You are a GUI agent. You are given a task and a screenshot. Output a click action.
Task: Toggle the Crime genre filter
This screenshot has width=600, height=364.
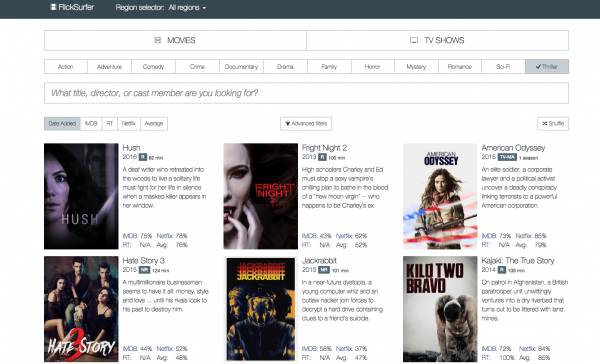point(197,67)
